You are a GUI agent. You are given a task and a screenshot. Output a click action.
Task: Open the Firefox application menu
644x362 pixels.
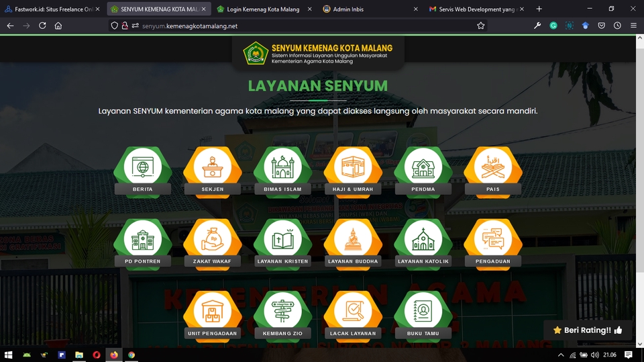pyautogui.click(x=633, y=26)
